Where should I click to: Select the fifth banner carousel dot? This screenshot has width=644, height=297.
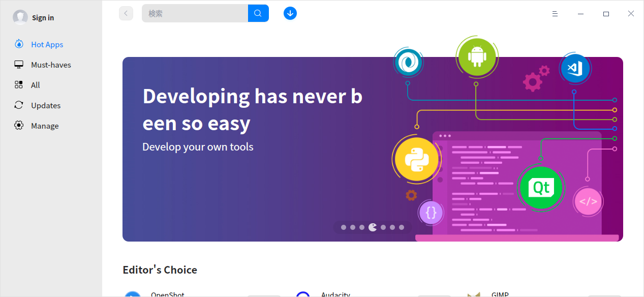pos(383,227)
